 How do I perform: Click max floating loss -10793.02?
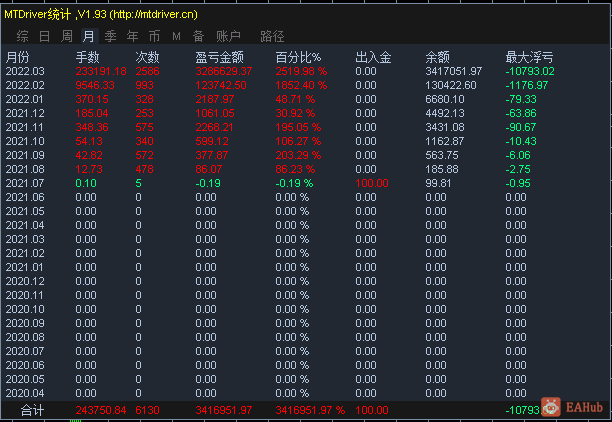tap(530, 71)
